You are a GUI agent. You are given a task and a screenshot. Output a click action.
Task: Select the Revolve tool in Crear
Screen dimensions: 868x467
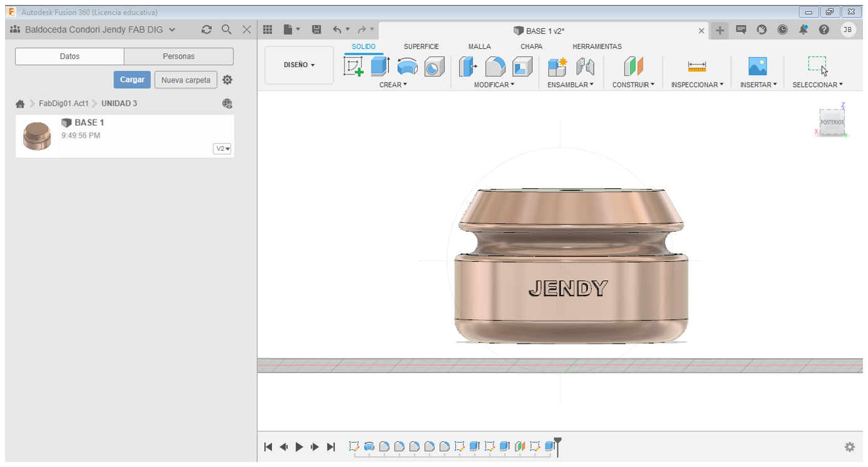click(408, 66)
